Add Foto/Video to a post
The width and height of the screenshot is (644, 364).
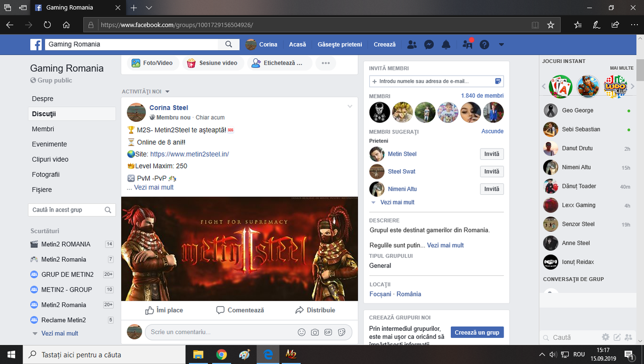tap(152, 63)
